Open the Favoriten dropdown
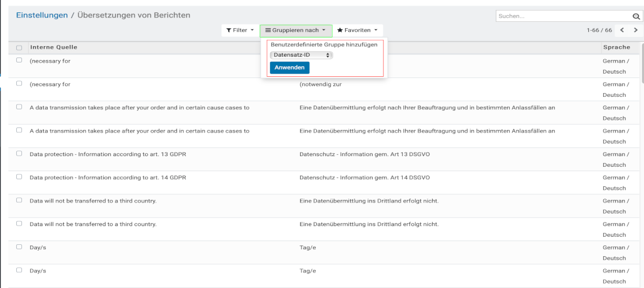The height and width of the screenshot is (288, 644). point(357,30)
